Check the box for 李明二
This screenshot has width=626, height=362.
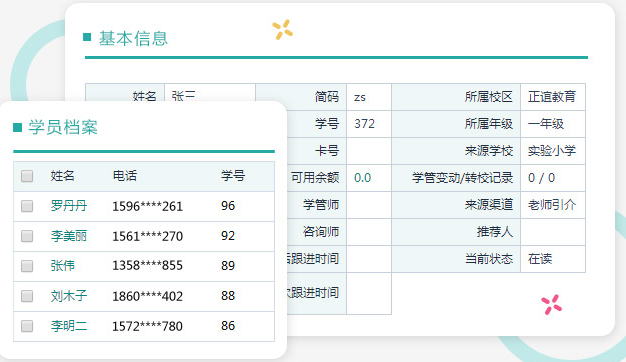pyautogui.click(x=27, y=326)
